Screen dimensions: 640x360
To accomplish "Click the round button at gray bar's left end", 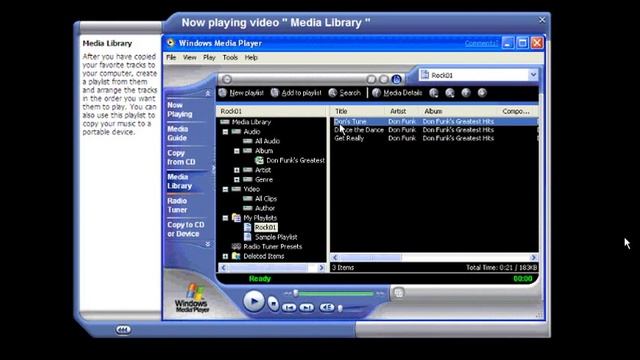I will coord(227,79).
